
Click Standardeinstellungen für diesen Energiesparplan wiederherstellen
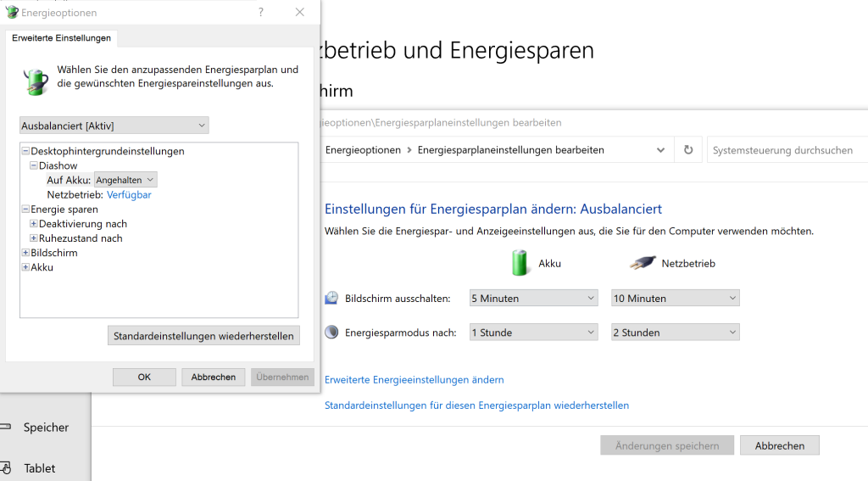point(476,405)
